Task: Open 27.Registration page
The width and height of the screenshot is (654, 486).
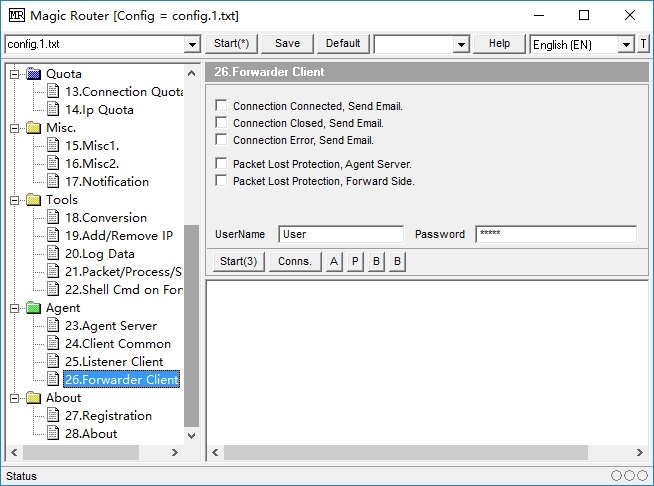Action: (x=108, y=416)
